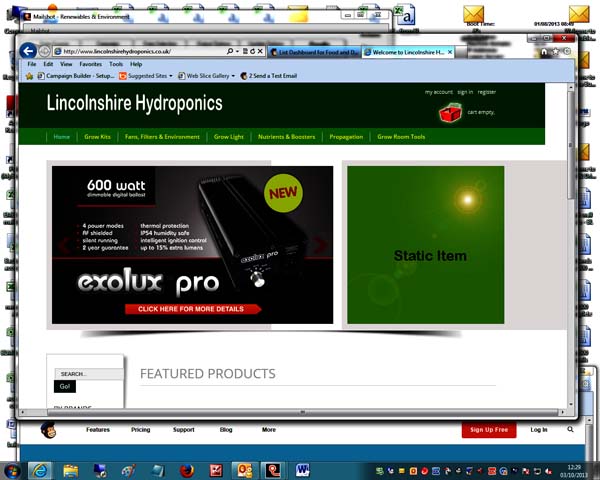Switch to the List Dashboard tab
Screen dimensions: 600x480
pyautogui.click(x=314, y=52)
